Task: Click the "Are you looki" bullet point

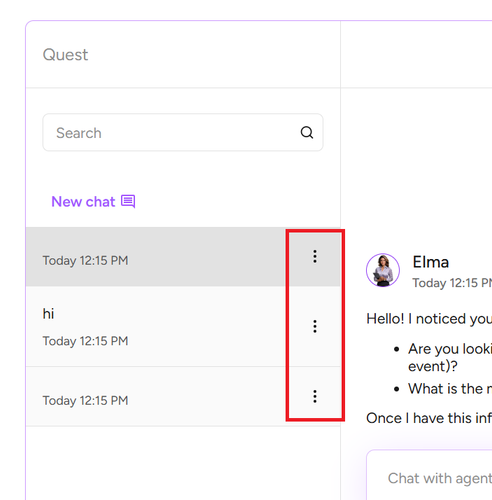Action: pyautogui.click(x=450, y=349)
